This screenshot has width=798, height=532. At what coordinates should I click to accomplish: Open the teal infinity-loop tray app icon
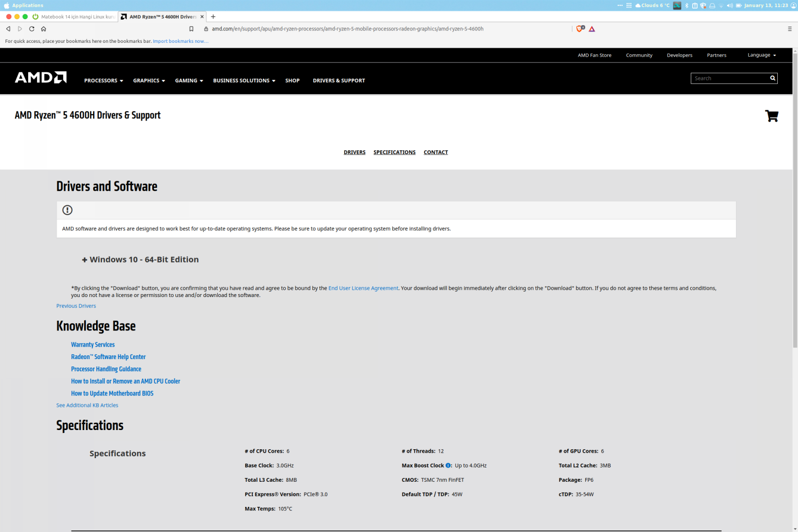(x=677, y=5)
